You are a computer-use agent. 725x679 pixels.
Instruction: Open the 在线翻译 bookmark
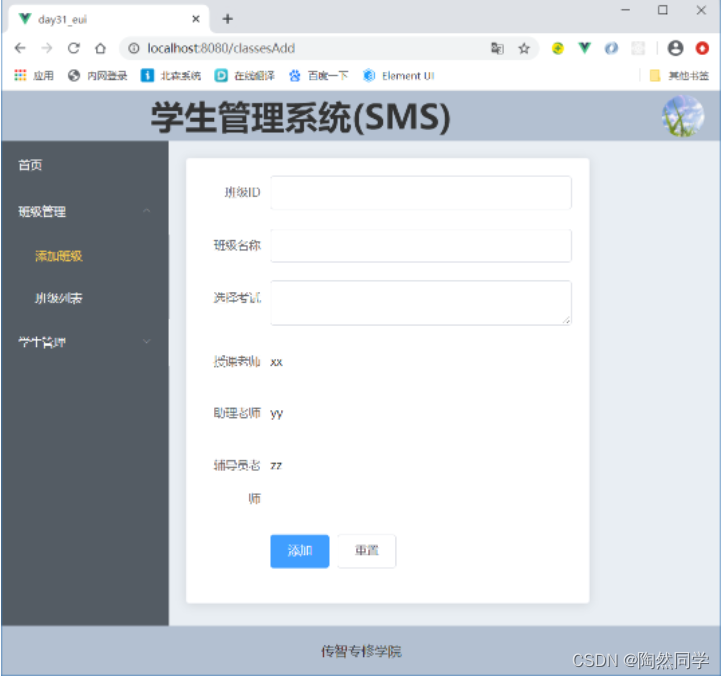click(x=245, y=75)
